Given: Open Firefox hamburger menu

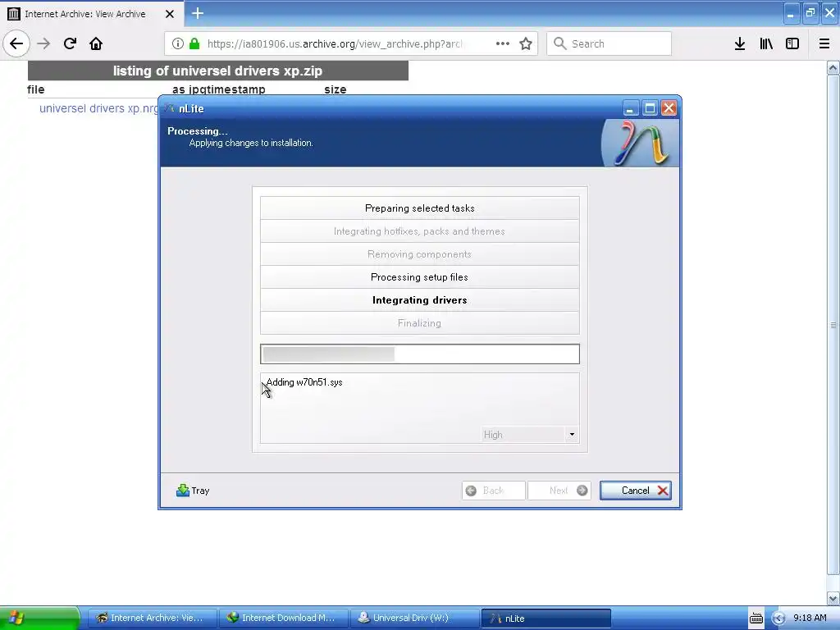Looking at the screenshot, I should pyautogui.click(x=824, y=43).
